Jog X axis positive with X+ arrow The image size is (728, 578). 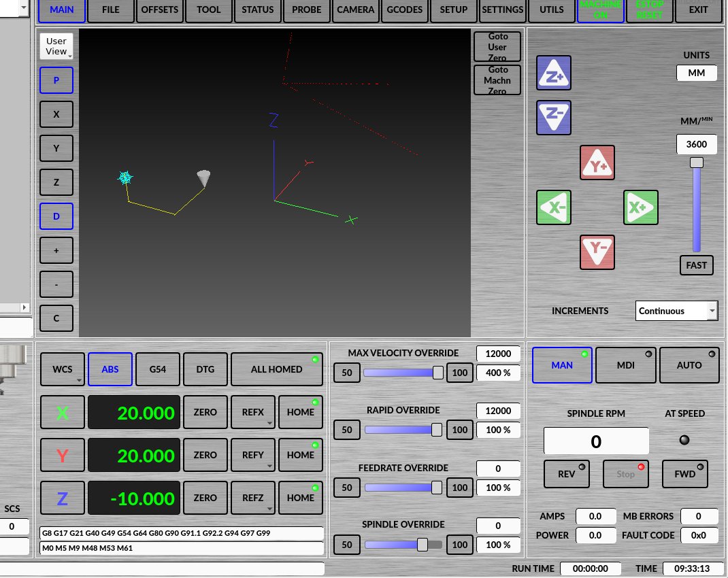pos(641,207)
